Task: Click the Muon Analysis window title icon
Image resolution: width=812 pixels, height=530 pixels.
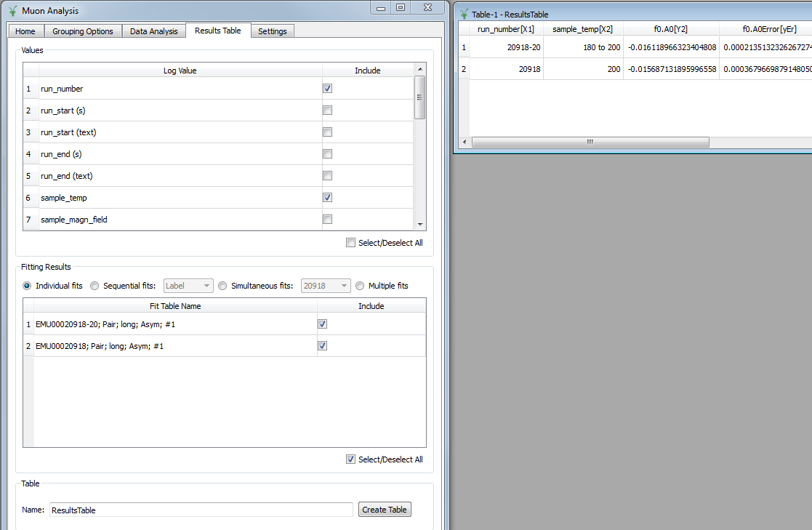Action: click(x=12, y=11)
